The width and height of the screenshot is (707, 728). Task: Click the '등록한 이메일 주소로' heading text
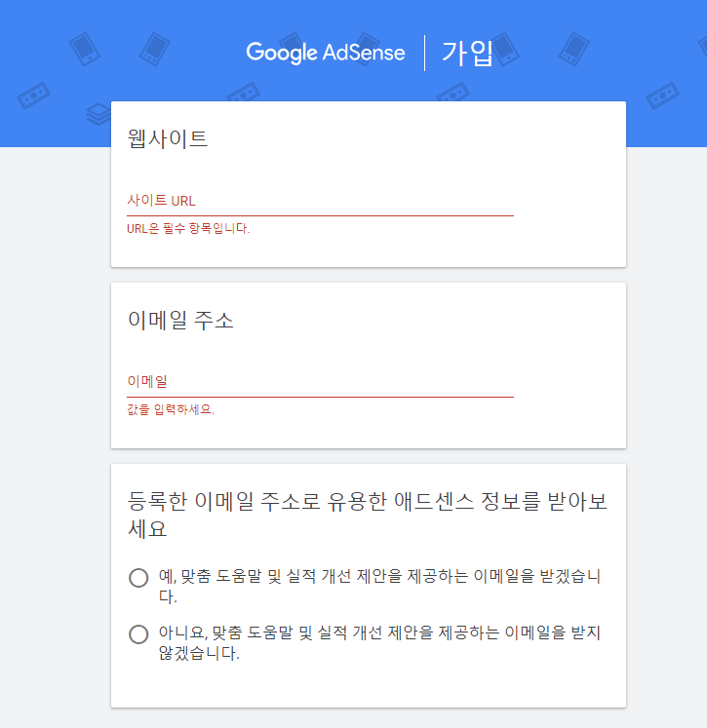(367, 515)
